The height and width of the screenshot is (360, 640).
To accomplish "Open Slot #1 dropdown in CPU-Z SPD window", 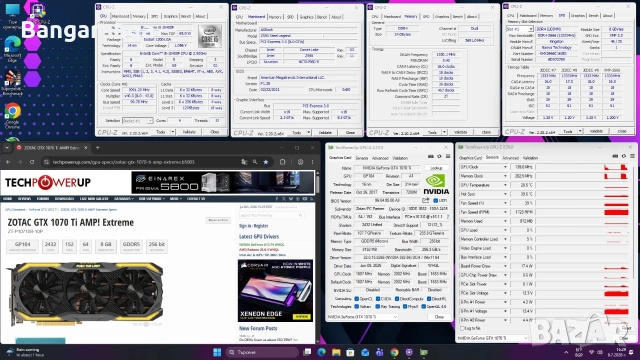I will (520, 29).
